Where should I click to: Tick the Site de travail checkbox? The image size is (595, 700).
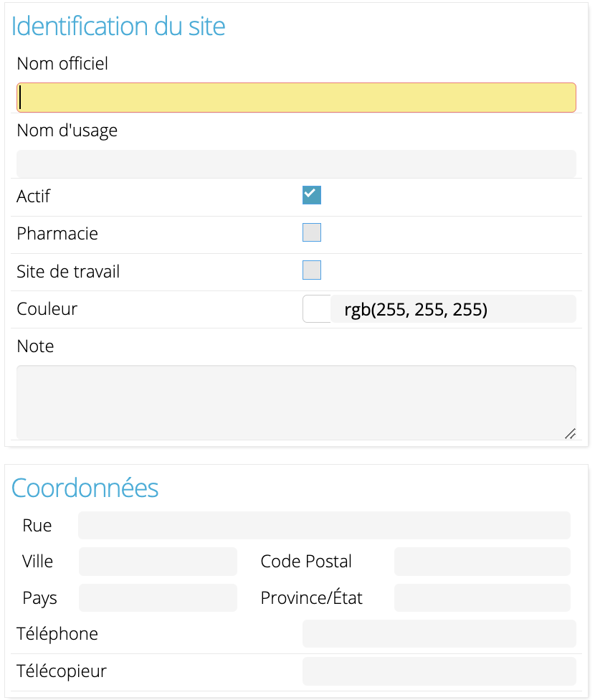coord(312,270)
